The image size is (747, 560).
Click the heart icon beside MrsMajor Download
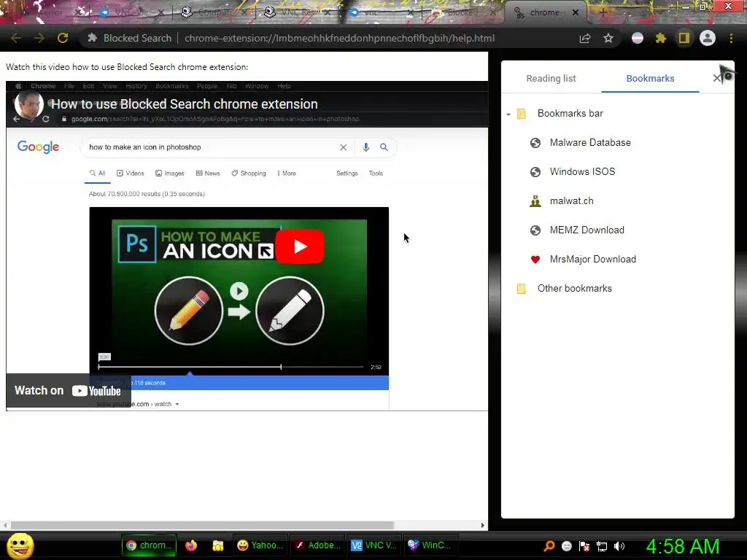click(535, 260)
